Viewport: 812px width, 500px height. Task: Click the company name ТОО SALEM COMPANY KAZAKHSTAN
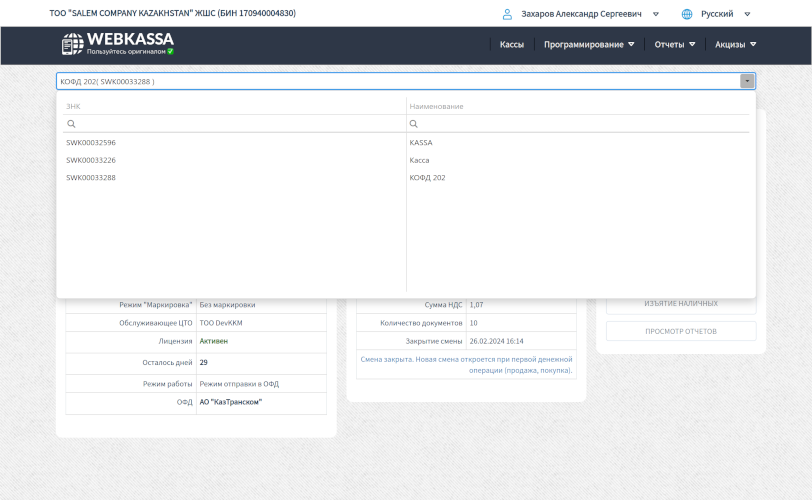pyautogui.click(x=172, y=13)
